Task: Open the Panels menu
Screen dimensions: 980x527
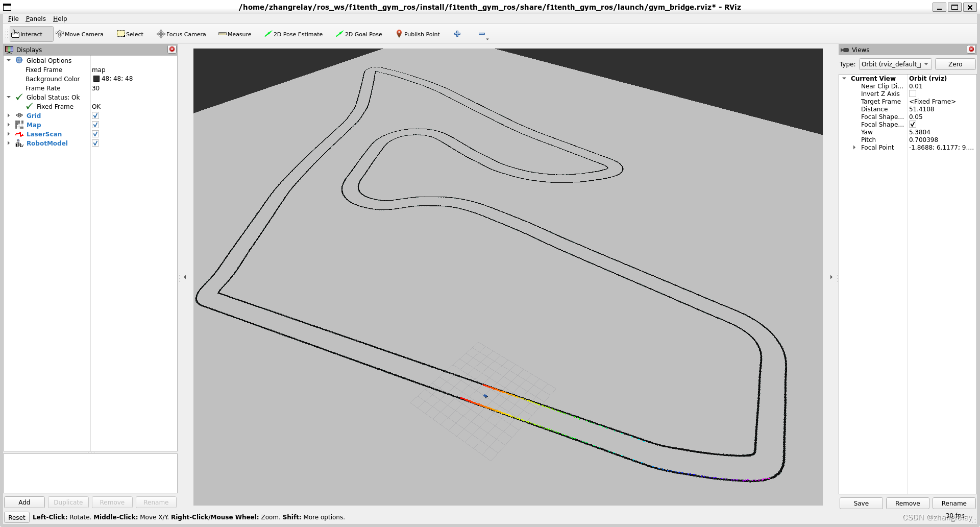Action: click(x=36, y=19)
